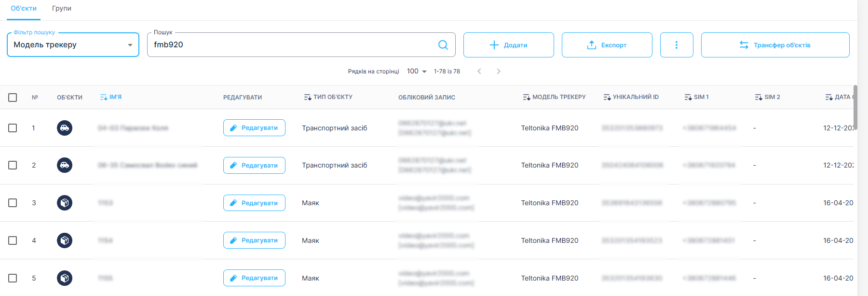Viewport: 868px width, 296px height.
Task: Open the three-dot more options menu
Action: [x=677, y=45]
